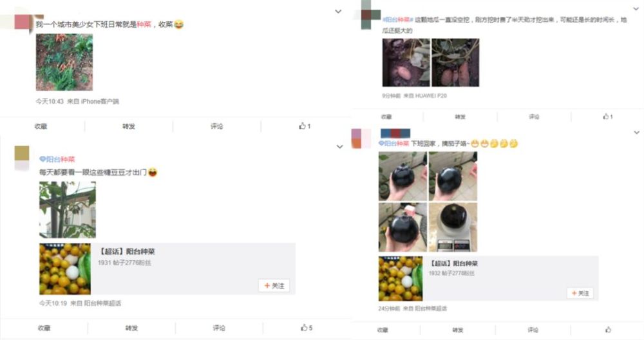Open the bean plant photo thumbnail
This screenshot has height=340, width=644.
pos(68,209)
